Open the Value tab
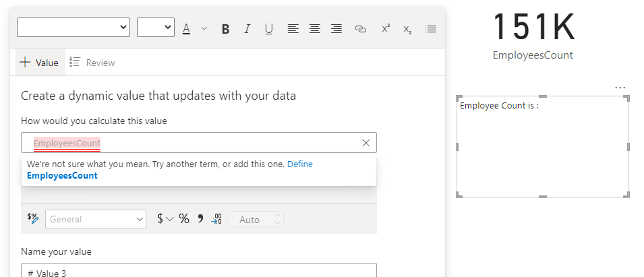 pos(40,63)
